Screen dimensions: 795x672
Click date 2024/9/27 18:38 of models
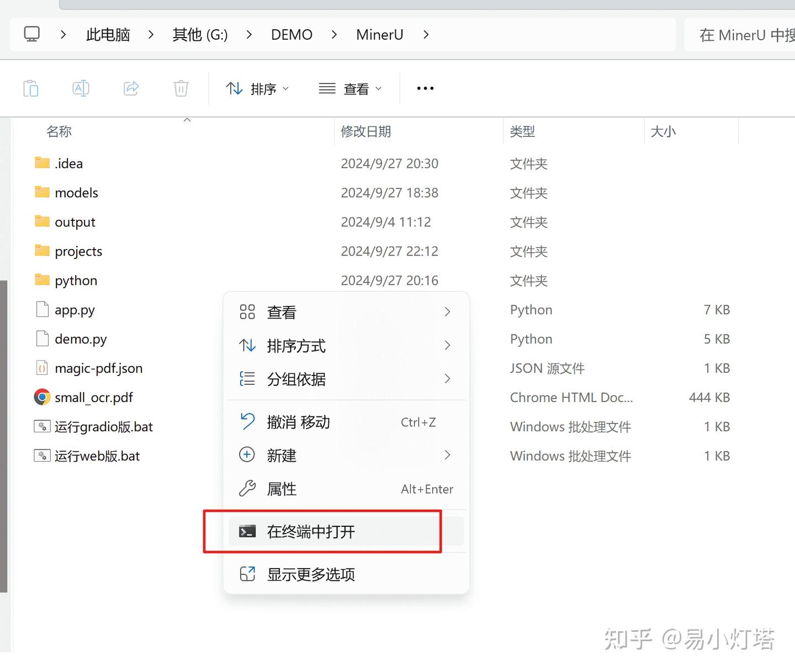(x=390, y=193)
